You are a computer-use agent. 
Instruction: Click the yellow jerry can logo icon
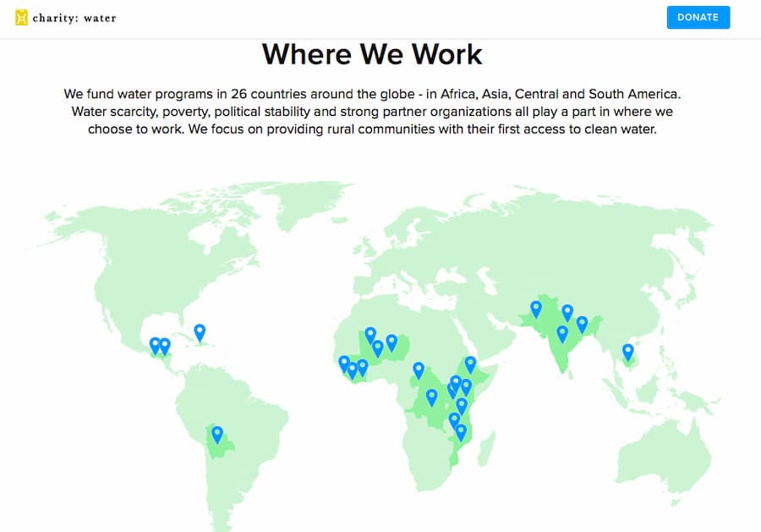[x=21, y=18]
